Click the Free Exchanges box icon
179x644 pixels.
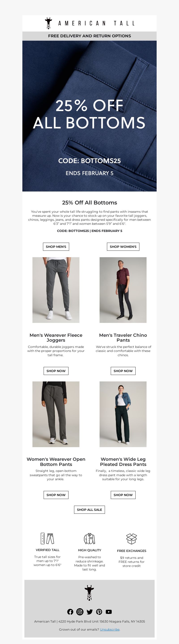click(131, 539)
